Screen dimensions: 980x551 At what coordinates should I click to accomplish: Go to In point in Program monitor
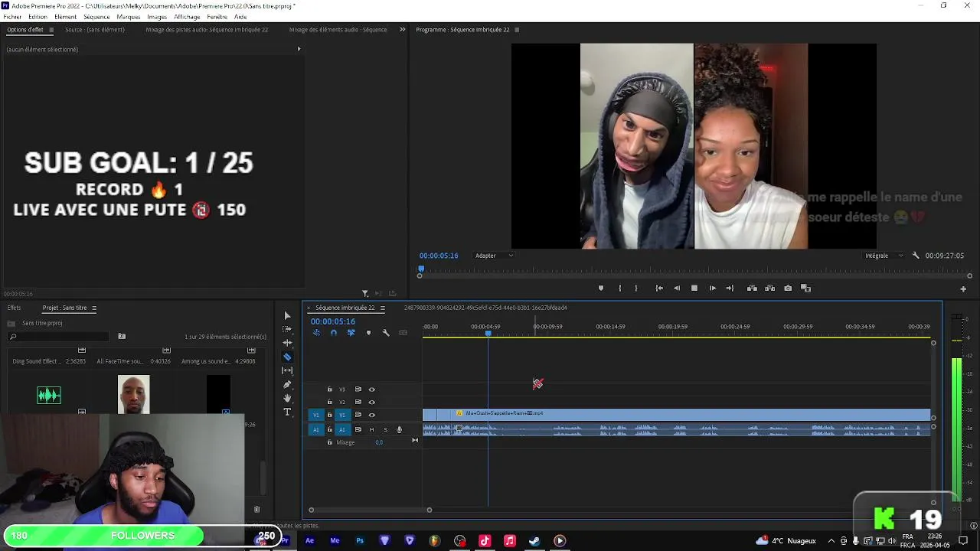click(659, 289)
